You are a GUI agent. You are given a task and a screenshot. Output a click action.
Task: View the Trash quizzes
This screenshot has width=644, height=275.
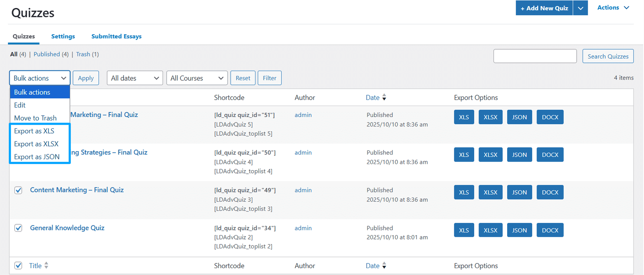click(83, 54)
